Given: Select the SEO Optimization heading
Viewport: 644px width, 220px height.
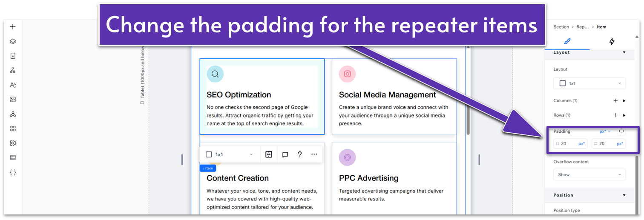Looking at the screenshot, I should click(x=239, y=94).
